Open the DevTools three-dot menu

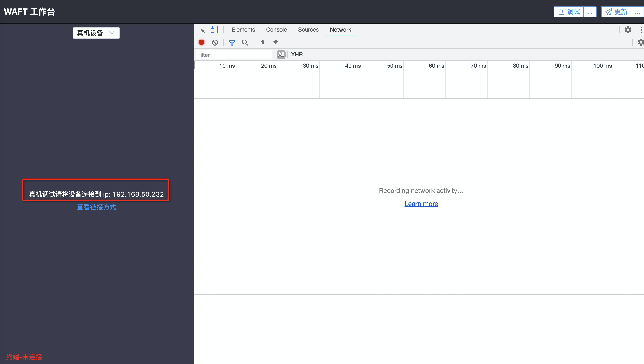tap(641, 30)
